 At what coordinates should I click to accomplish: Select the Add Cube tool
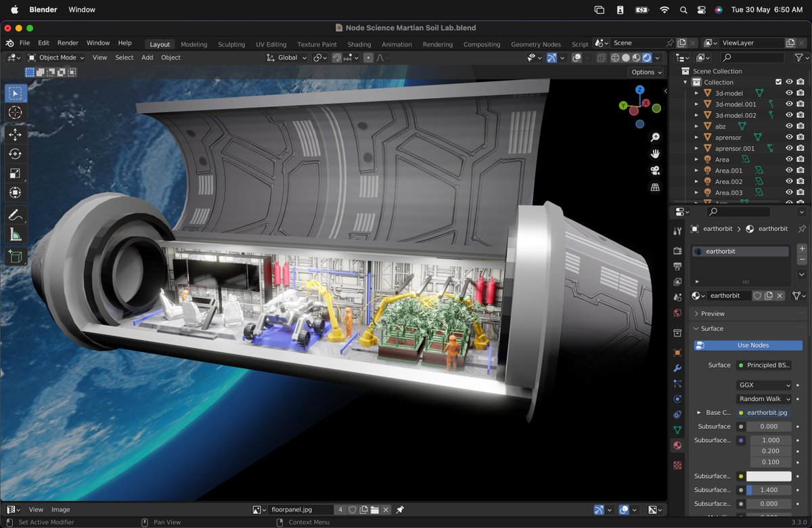15,257
